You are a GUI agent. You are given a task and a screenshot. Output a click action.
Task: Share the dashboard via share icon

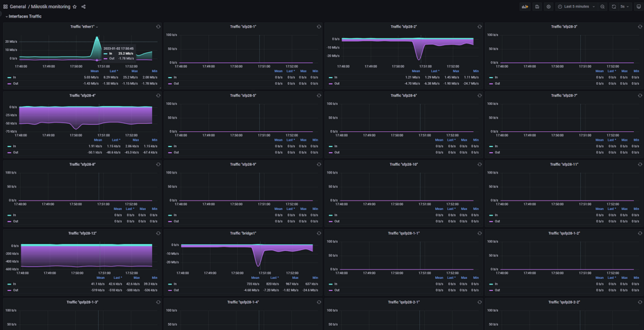(x=84, y=6)
